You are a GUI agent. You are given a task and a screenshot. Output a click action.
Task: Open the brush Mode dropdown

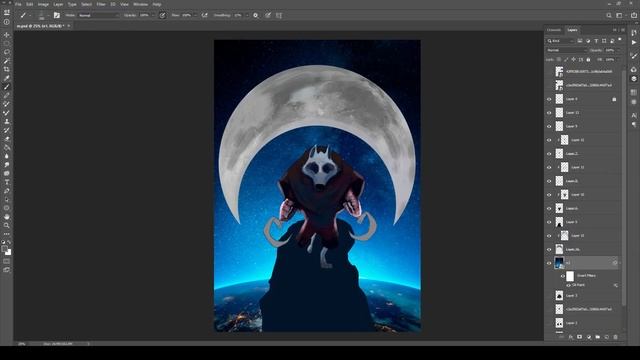pos(99,16)
